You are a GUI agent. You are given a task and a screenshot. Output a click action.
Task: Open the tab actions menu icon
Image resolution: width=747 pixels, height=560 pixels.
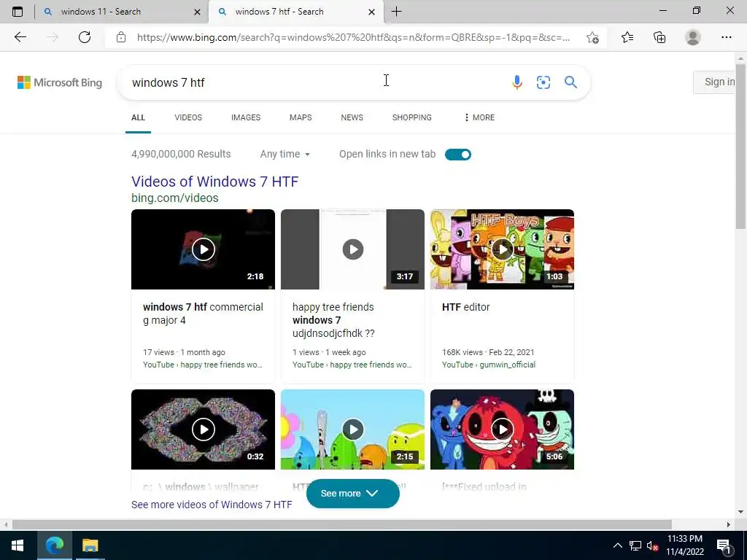tap(18, 12)
